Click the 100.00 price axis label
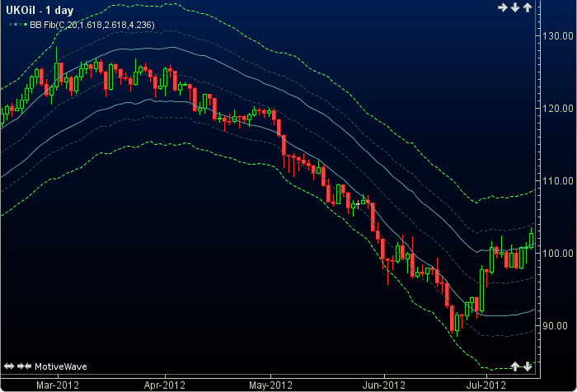 tap(558, 254)
